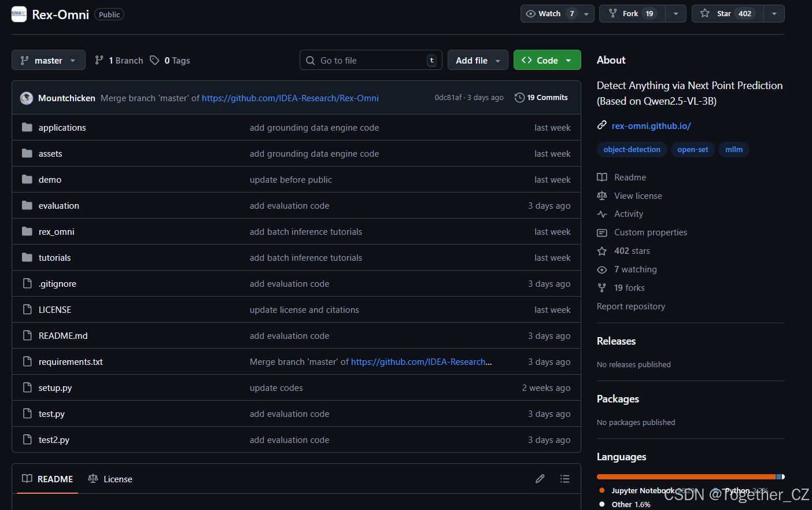The width and height of the screenshot is (812, 510).
Task: Open the 19 Commits history link
Action: (541, 98)
